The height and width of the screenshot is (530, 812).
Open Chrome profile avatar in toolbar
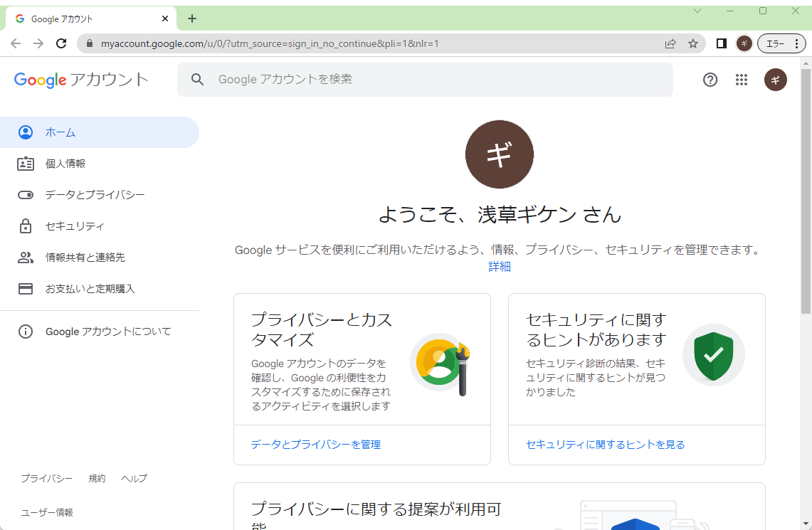(x=744, y=43)
